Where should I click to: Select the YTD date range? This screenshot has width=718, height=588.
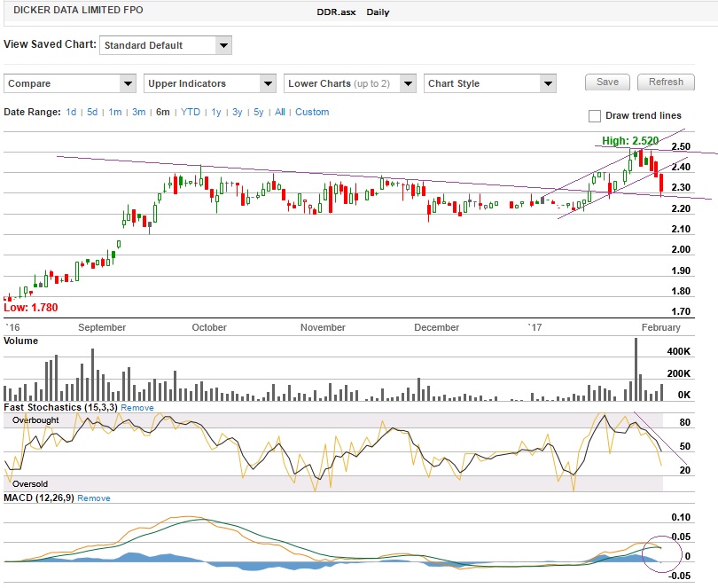(x=191, y=113)
